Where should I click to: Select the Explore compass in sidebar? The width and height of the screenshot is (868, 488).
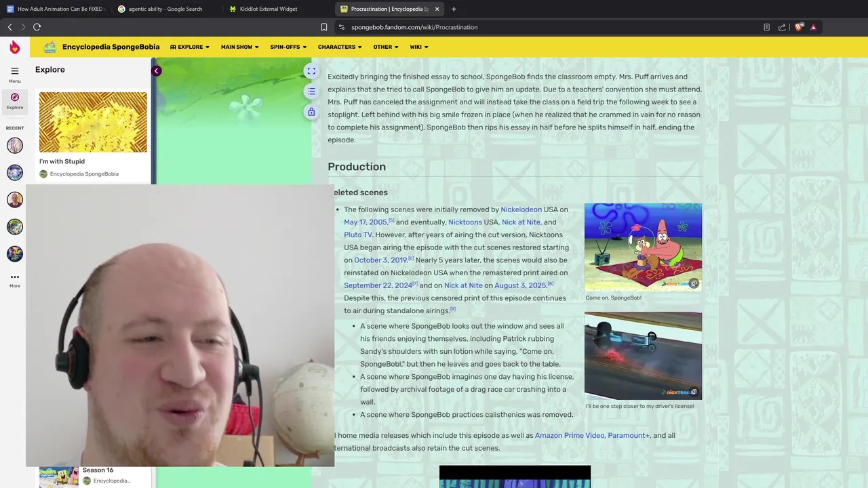pos(15,98)
